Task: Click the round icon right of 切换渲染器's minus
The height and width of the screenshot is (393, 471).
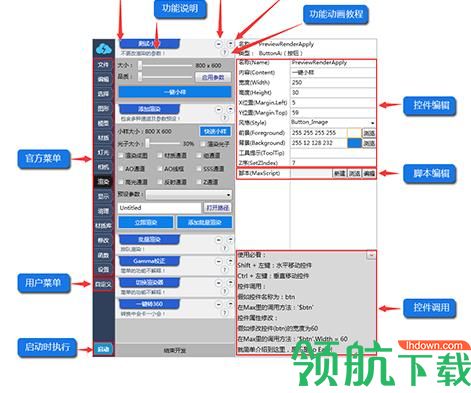Action: coord(231,283)
